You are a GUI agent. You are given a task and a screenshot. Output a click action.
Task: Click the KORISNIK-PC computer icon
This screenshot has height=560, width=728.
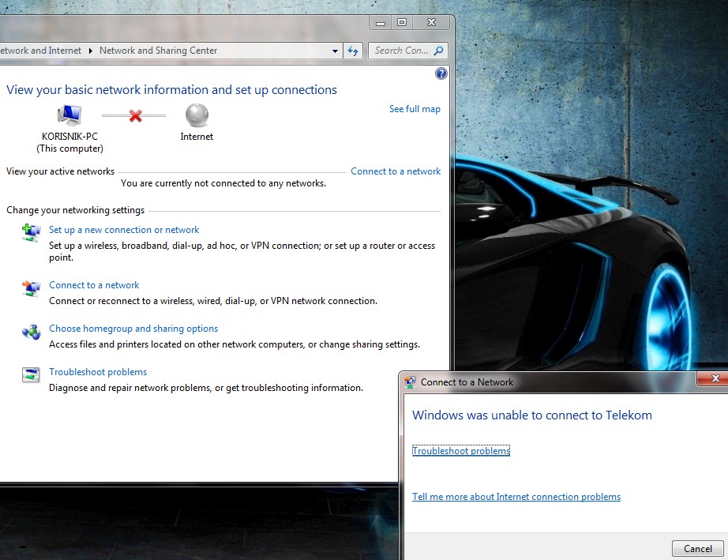[x=69, y=115]
